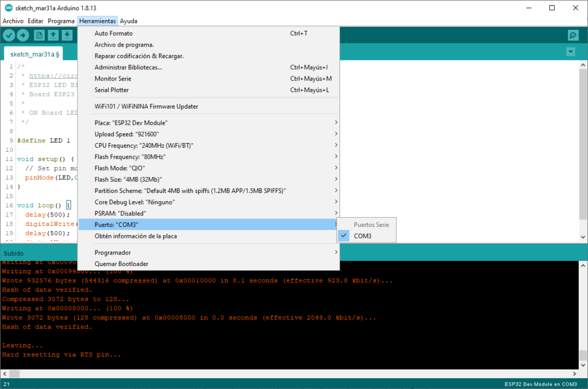Minimize the Arduino window
The height and width of the screenshot is (389, 588).
(x=529, y=8)
